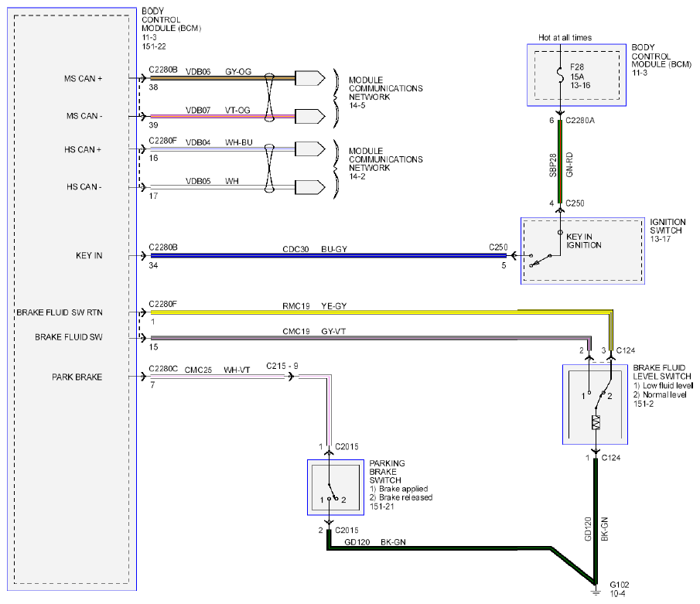Click the RMC19 circuit code

pyautogui.click(x=296, y=306)
